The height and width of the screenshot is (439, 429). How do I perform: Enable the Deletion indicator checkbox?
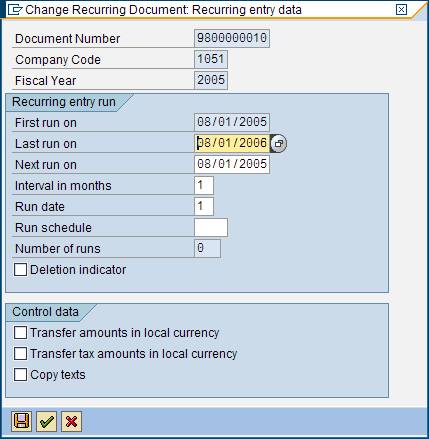[20, 269]
